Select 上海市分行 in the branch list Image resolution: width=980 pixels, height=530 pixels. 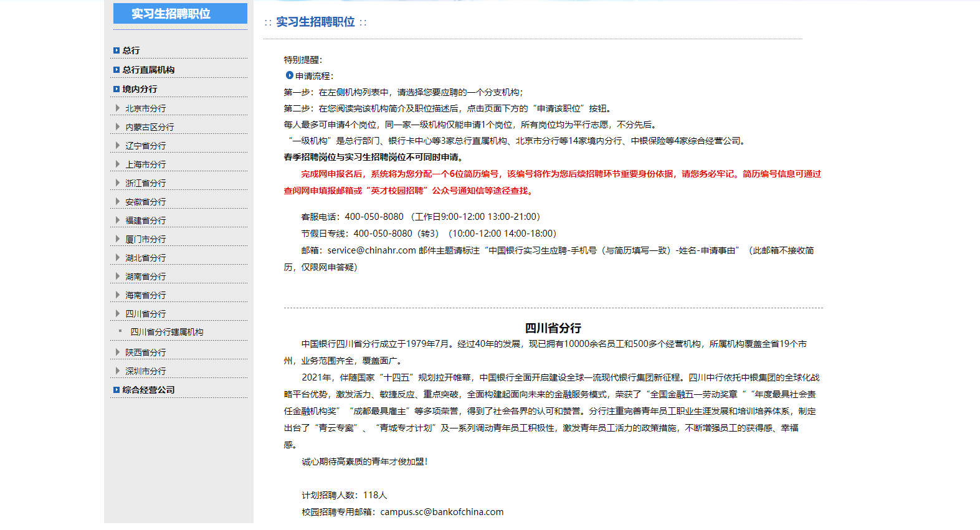coord(146,164)
